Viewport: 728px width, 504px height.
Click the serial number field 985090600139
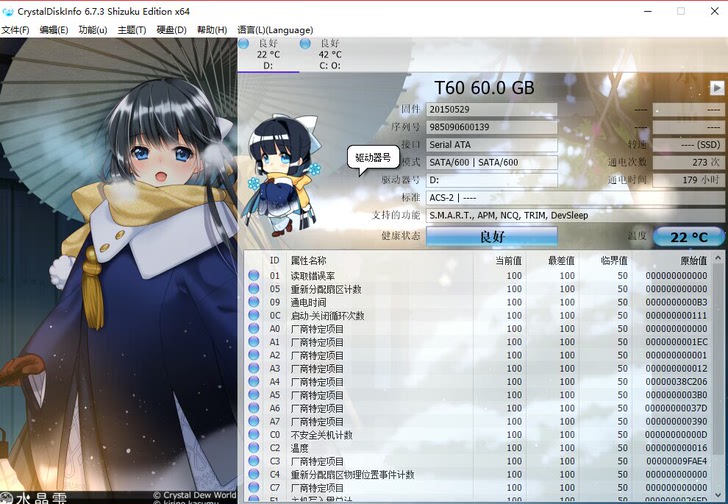click(x=492, y=127)
